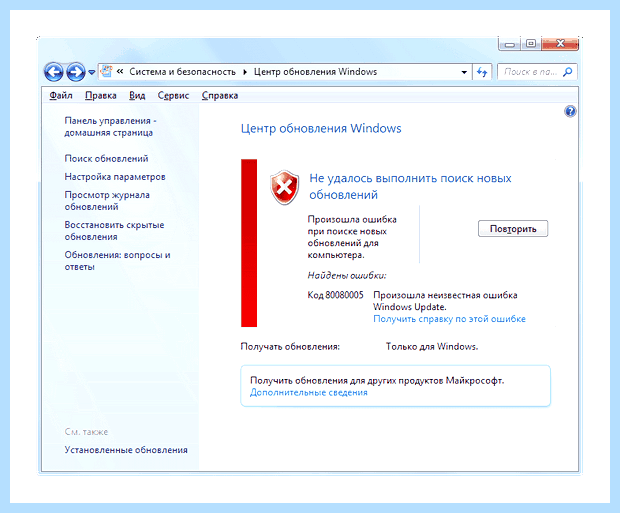620x513 pixels.
Task: Click the Refresh button in address bar
Action: pos(482,72)
